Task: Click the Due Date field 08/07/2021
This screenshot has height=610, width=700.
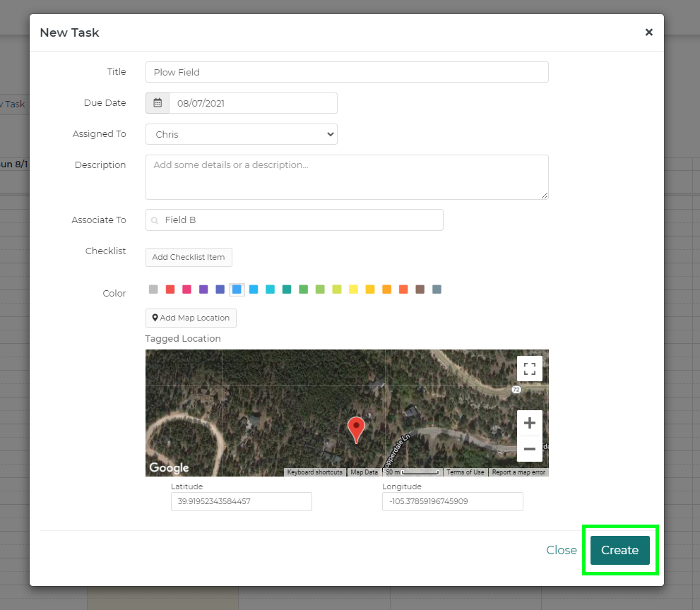Action: (253, 103)
